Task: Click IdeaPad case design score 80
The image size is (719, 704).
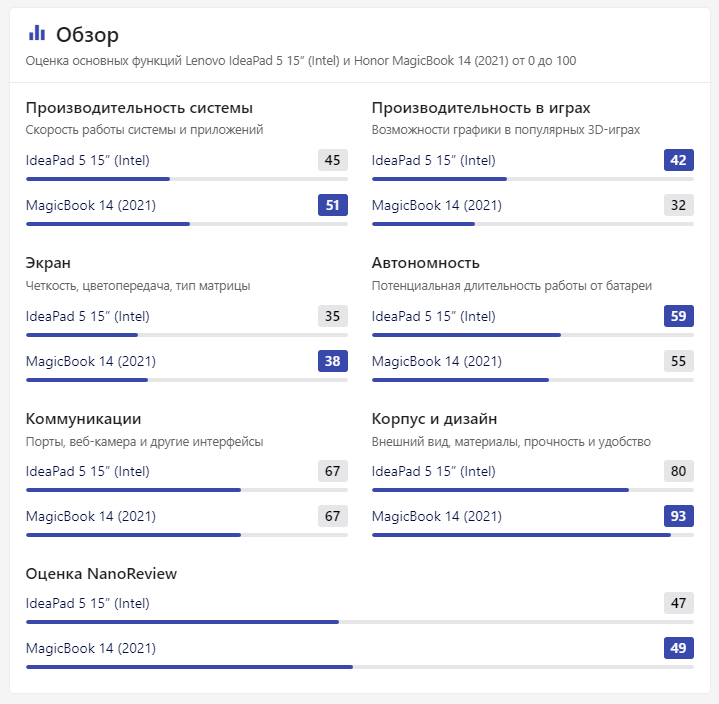Action: pos(679,471)
